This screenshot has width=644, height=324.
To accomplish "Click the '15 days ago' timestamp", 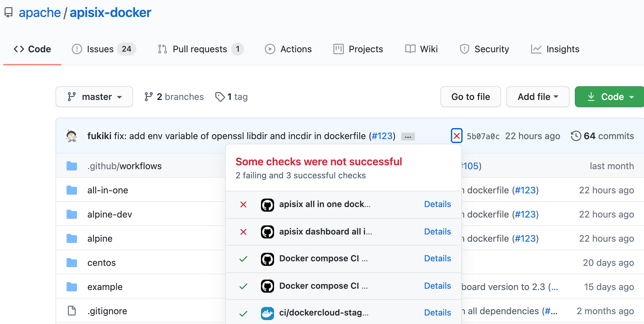I will click(x=609, y=287).
